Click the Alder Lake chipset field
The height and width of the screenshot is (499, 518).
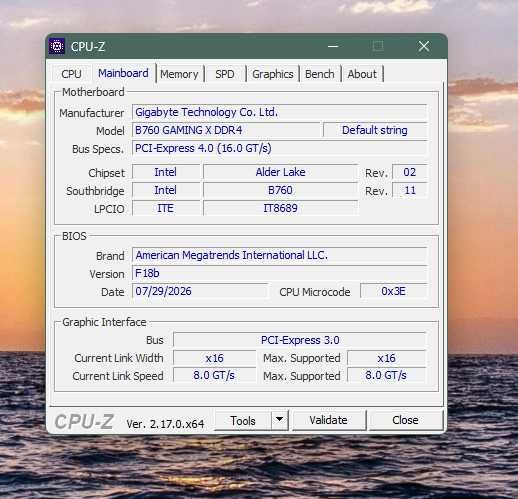[x=280, y=172]
